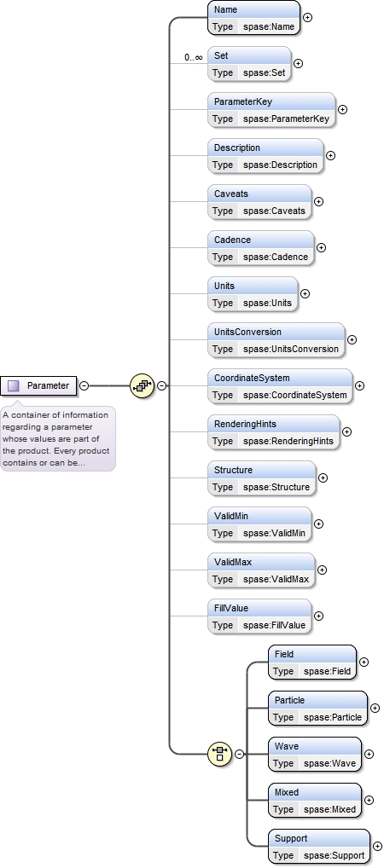Click the purple square icon in Parameter box

14,385
